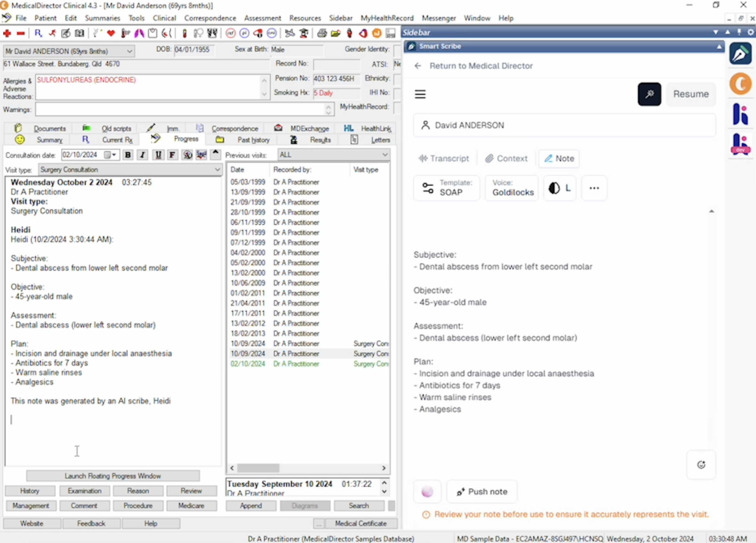Click the Push note button
756x543 pixels.
coord(482,492)
